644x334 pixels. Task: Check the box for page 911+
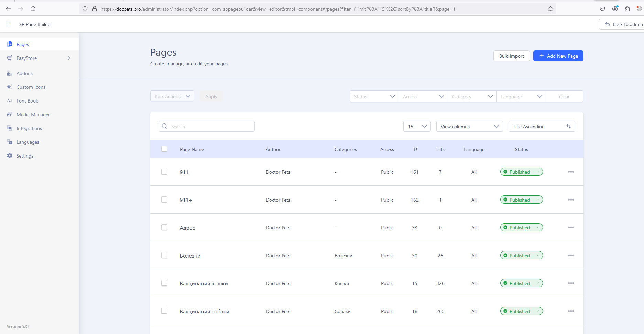[164, 200]
